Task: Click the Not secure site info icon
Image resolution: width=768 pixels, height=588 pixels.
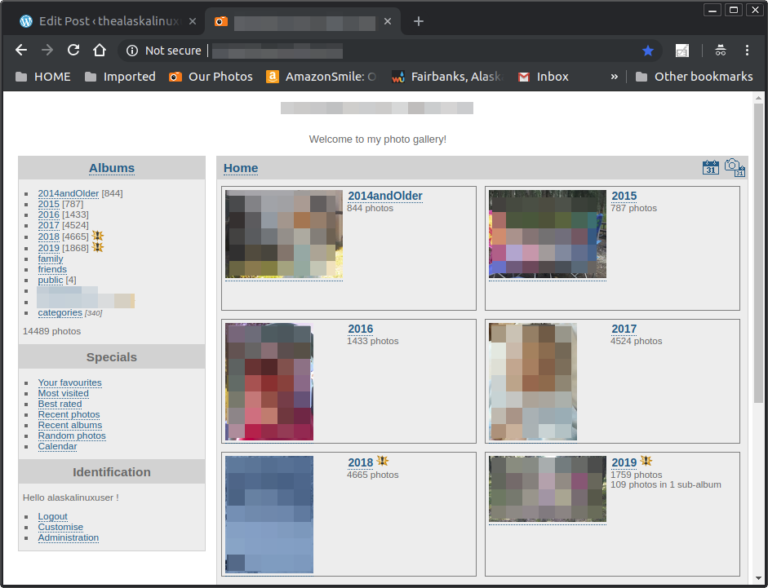Action: (x=131, y=50)
